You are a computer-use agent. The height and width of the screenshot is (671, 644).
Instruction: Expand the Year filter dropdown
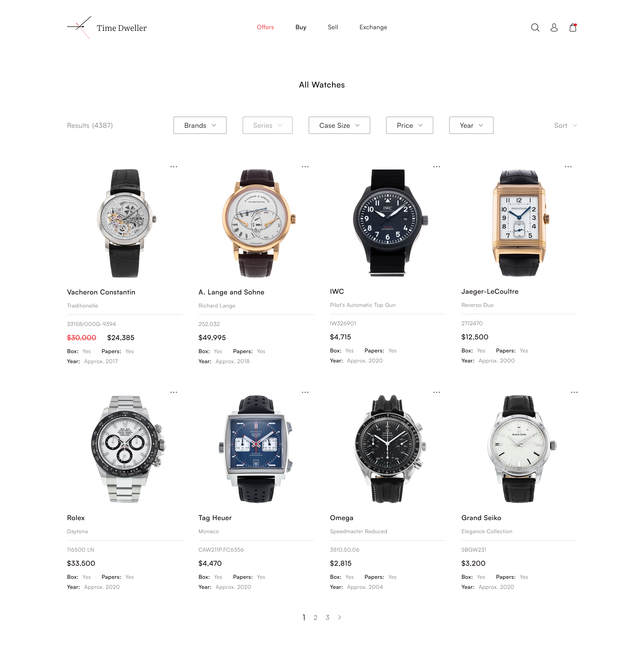pyautogui.click(x=472, y=125)
